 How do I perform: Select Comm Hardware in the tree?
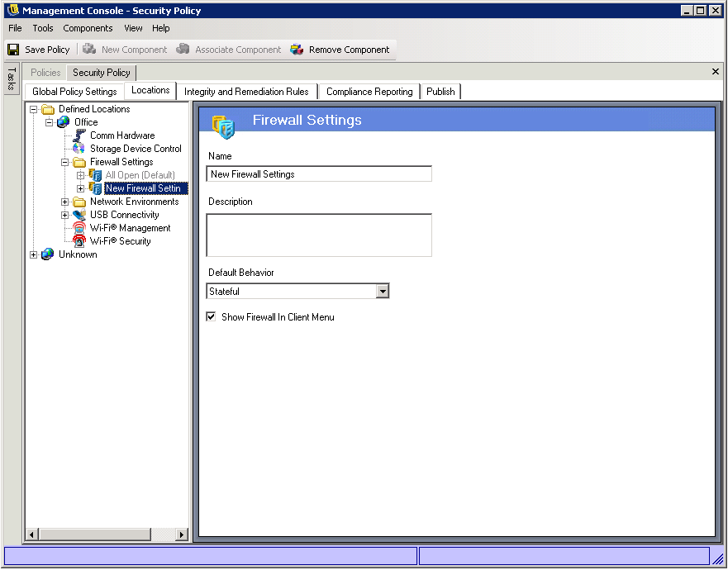[122, 135]
